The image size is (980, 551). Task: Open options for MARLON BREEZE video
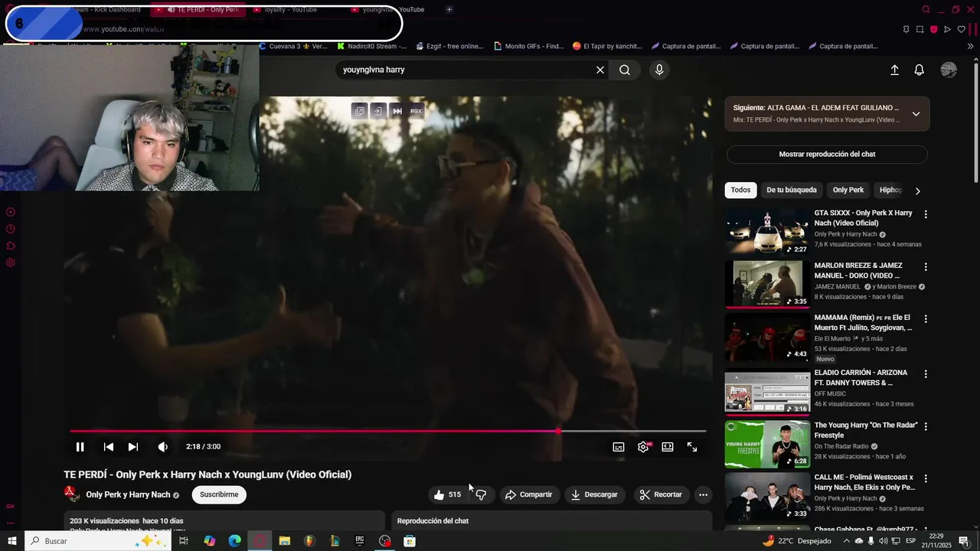(x=926, y=267)
